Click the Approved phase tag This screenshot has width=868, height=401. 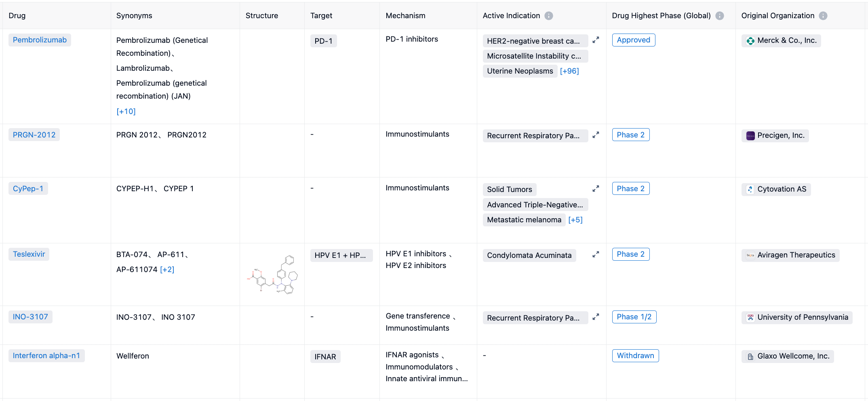pos(633,40)
